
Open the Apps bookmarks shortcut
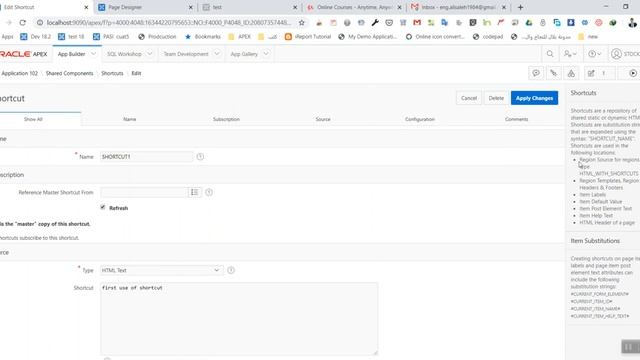(x=7, y=37)
